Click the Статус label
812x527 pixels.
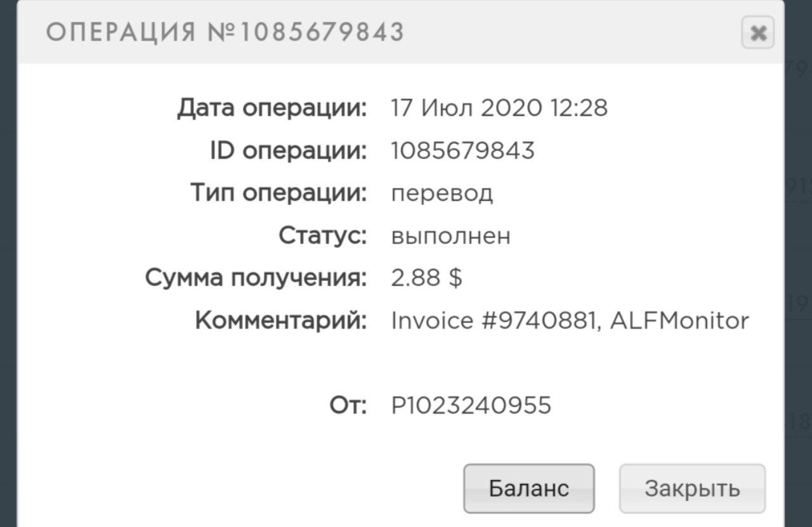[323, 236]
